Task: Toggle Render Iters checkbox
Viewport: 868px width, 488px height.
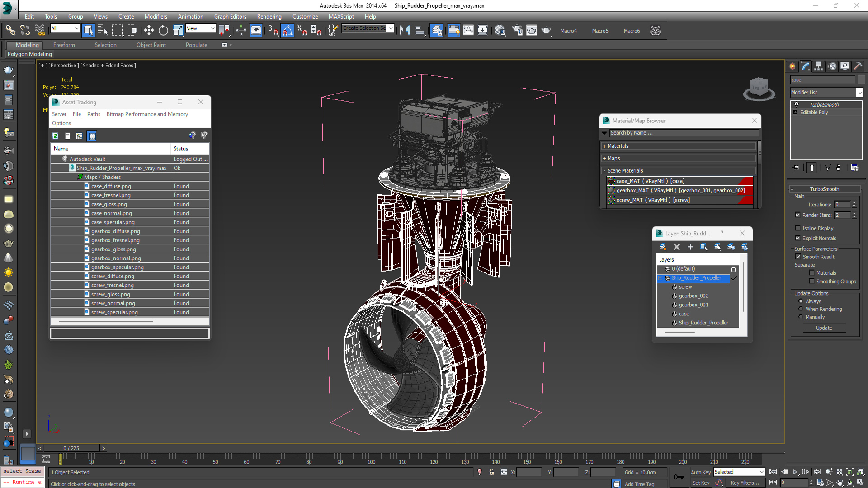Action: [x=797, y=215]
